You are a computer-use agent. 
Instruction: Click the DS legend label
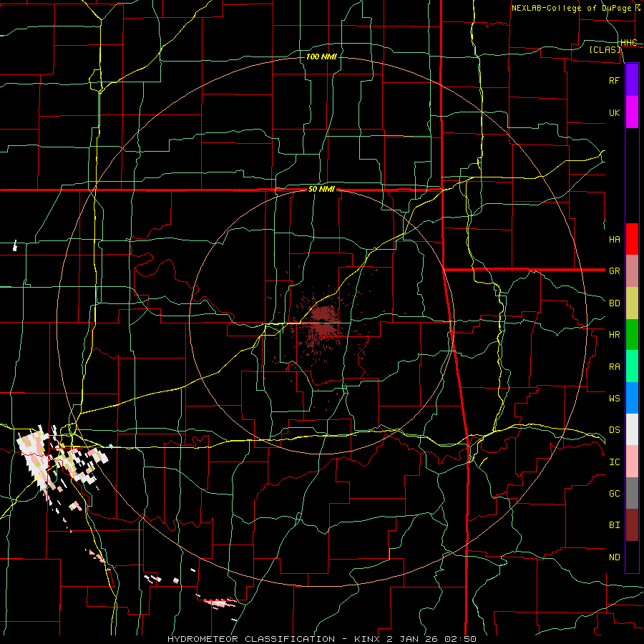(614, 430)
